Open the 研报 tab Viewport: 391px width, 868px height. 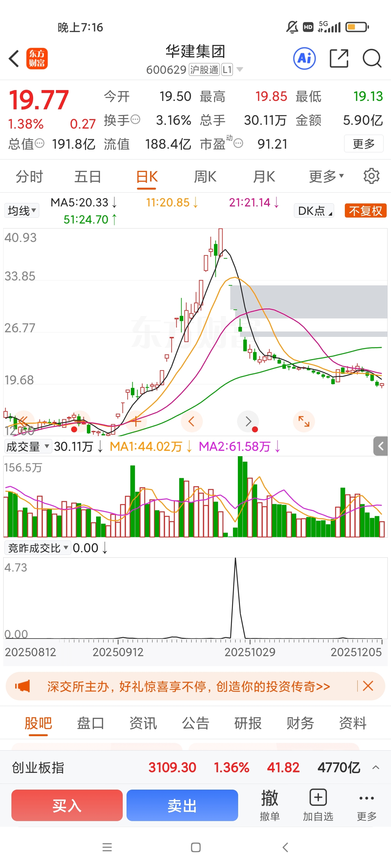248,723
